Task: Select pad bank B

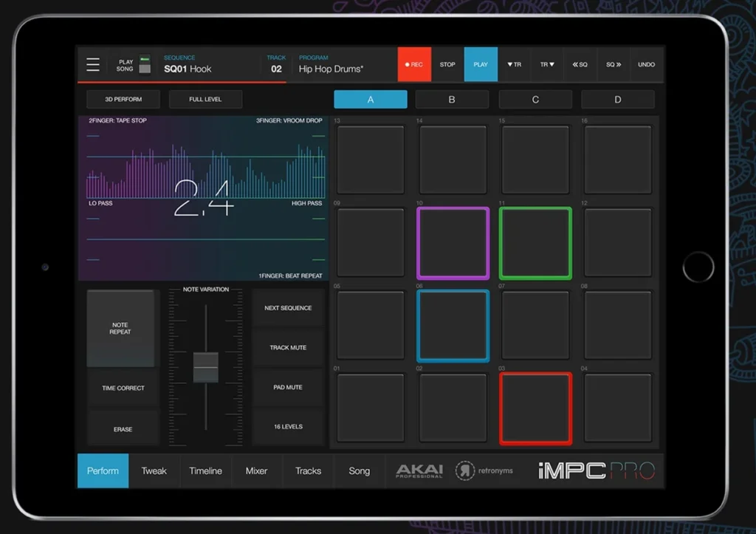Action: (x=452, y=100)
